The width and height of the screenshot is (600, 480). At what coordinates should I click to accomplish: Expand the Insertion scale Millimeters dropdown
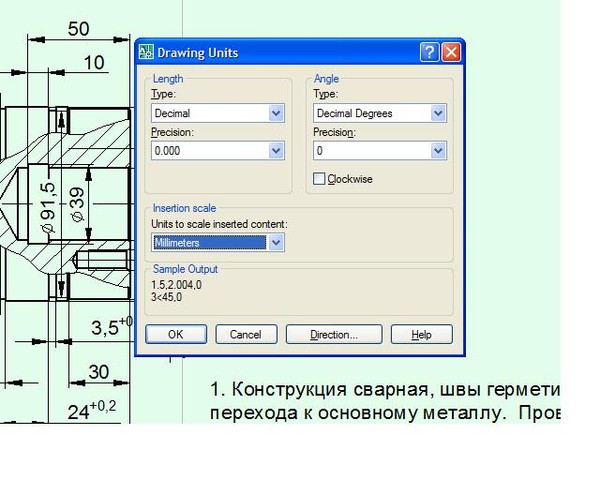tap(218, 243)
